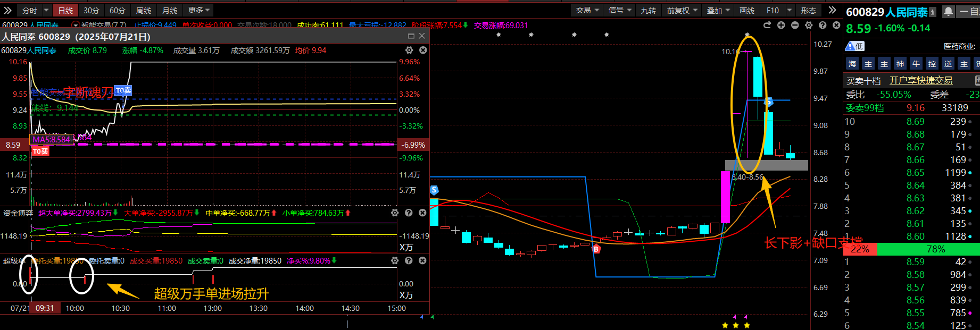The height and width of the screenshot is (330, 980).
Task: Open 资金博弈 panel settings gear
Action: (395, 213)
